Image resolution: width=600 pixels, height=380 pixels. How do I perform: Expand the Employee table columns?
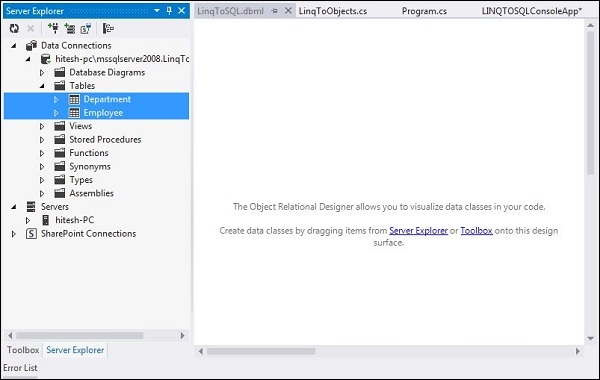[x=56, y=113]
